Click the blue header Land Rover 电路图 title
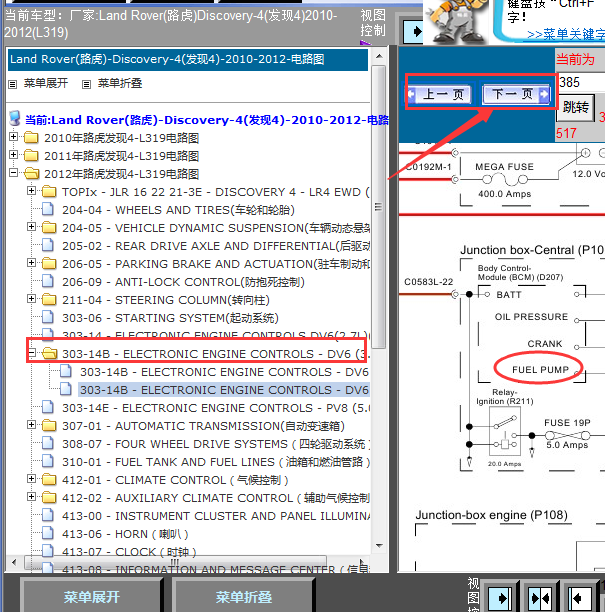Viewport: 605px width, 612px height. pyautogui.click(x=188, y=59)
